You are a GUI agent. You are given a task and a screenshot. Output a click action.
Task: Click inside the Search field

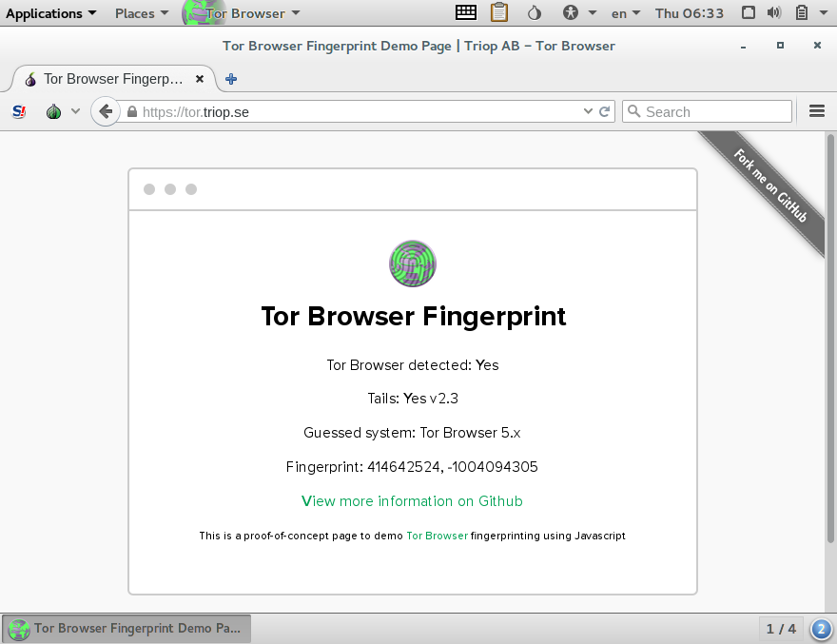(x=715, y=111)
